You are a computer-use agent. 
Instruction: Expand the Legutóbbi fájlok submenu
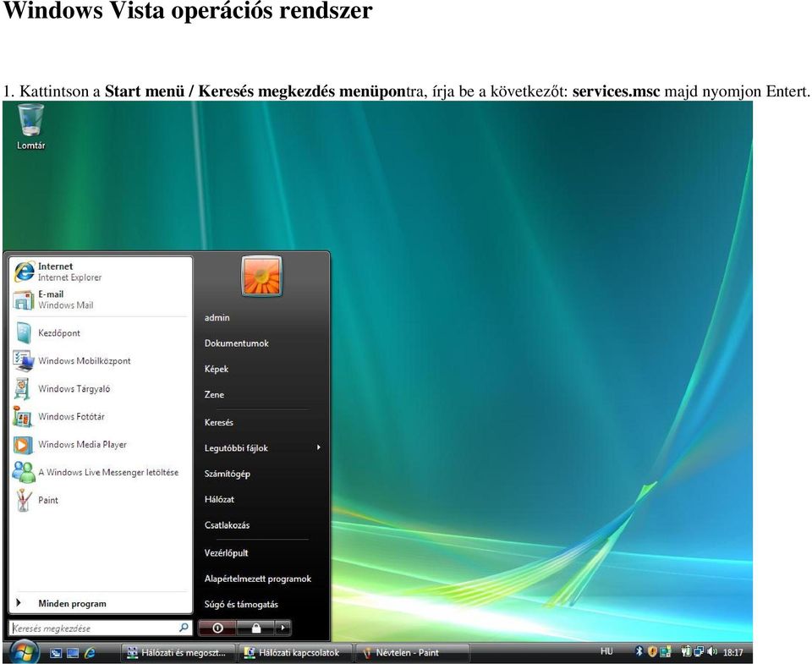[261, 448]
